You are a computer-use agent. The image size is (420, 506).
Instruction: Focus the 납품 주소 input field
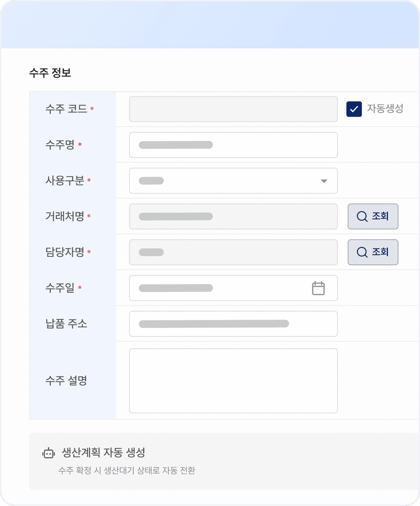pos(233,324)
